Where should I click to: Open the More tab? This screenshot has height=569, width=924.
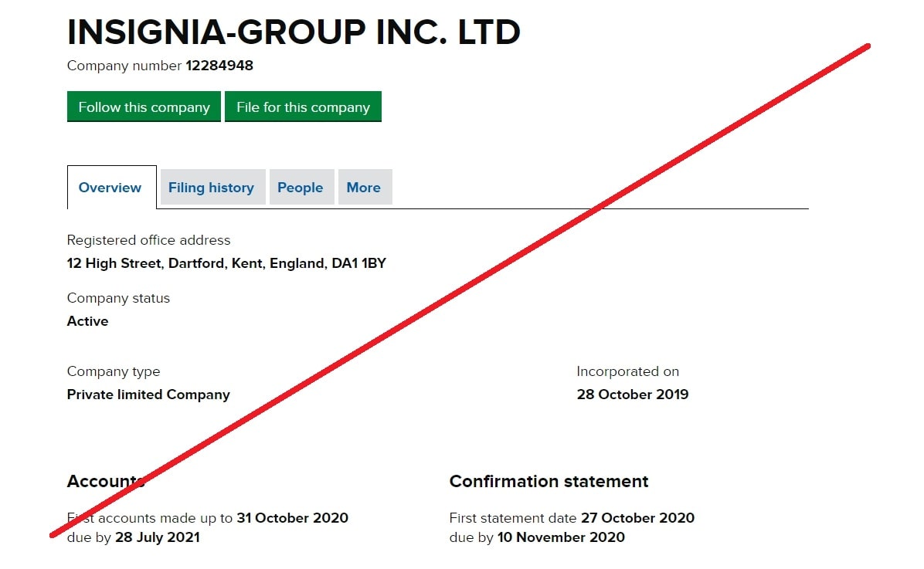tap(364, 188)
